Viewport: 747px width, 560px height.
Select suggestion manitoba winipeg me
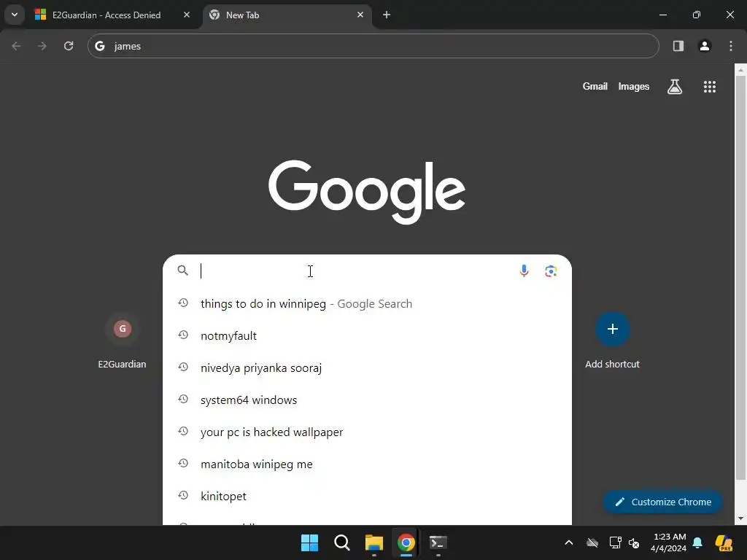coord(367,464)
